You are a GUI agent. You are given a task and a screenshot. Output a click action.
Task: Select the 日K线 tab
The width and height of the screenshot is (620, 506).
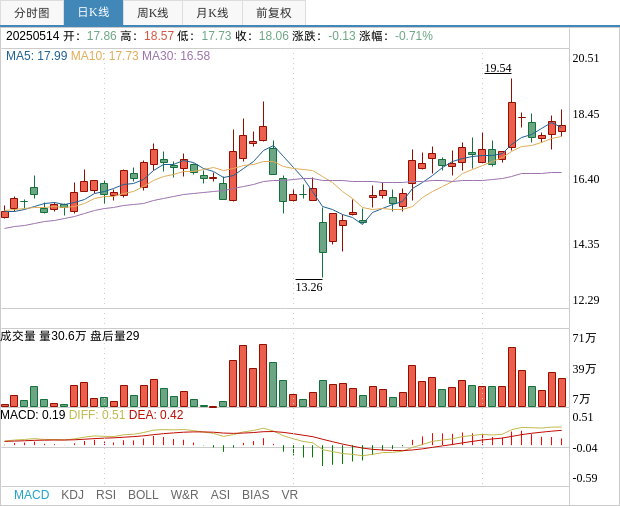[93, 13]
